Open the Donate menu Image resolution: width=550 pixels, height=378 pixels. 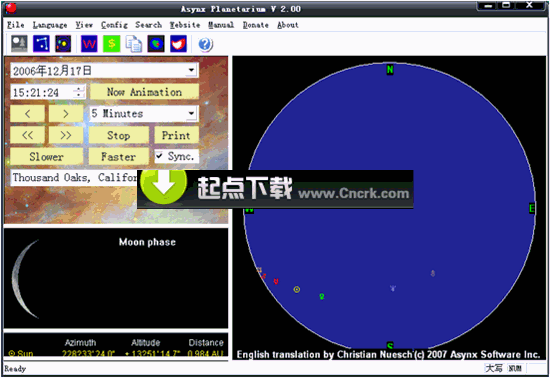pyautogui.click(x=256, y=25)
